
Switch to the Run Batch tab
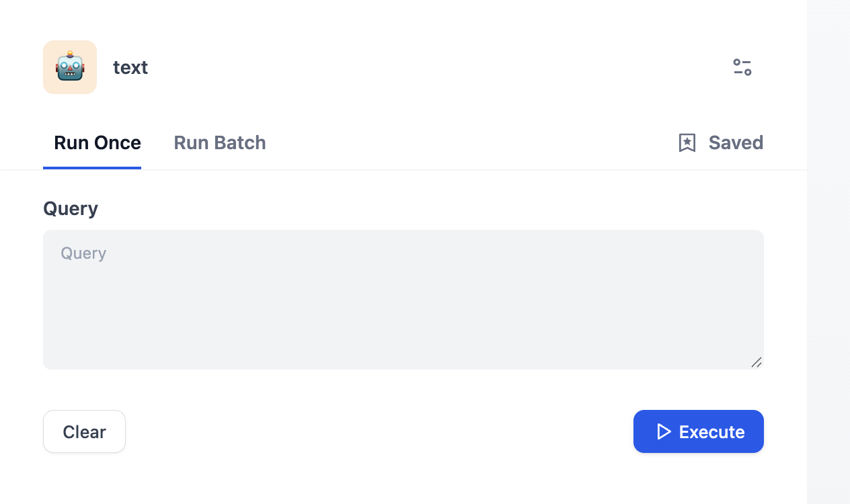pos(220,142)
